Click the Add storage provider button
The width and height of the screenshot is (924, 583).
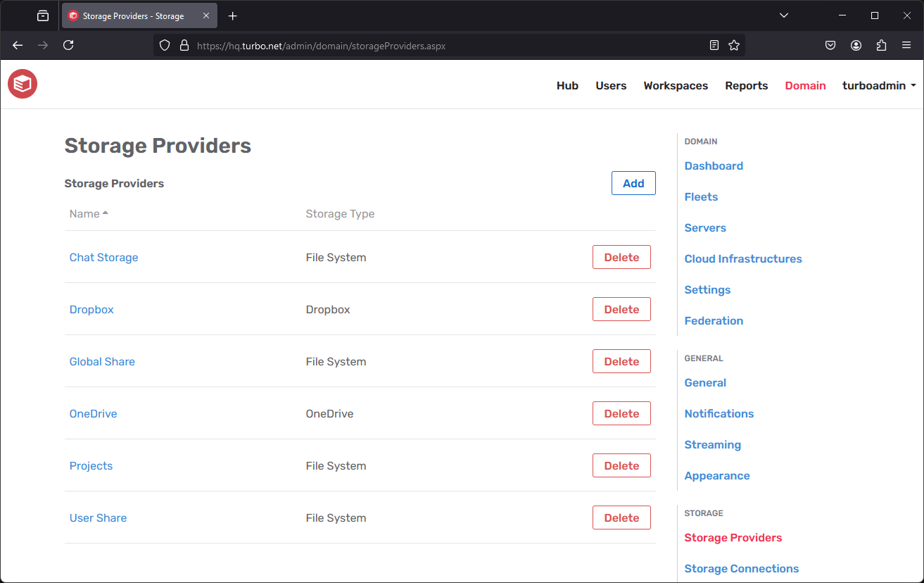pyautogui.click(x=633, y=182)
